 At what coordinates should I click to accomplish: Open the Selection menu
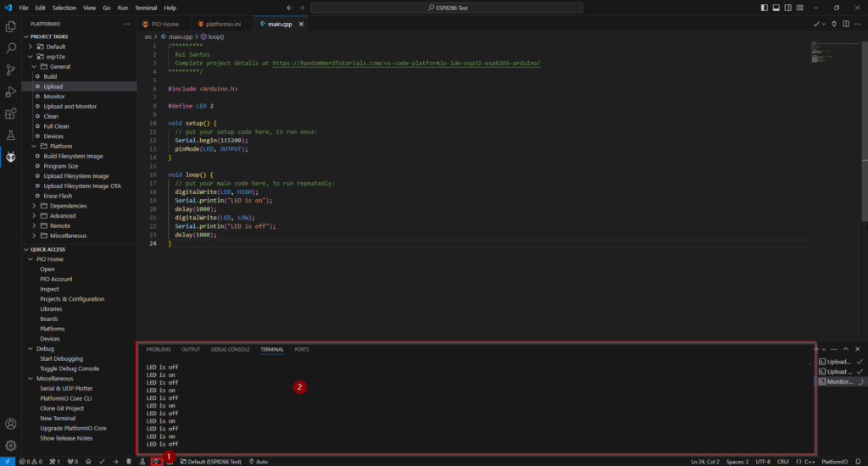click(x=64, y=8)
